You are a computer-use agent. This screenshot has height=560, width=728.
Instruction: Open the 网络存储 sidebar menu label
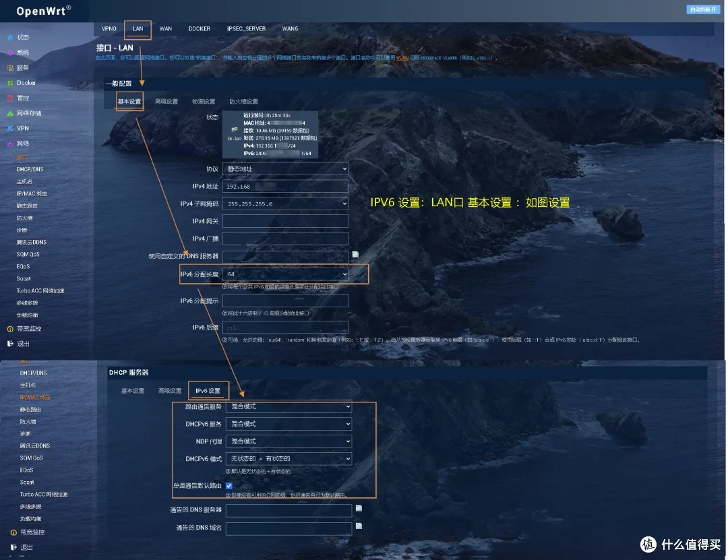click(29, 113)
